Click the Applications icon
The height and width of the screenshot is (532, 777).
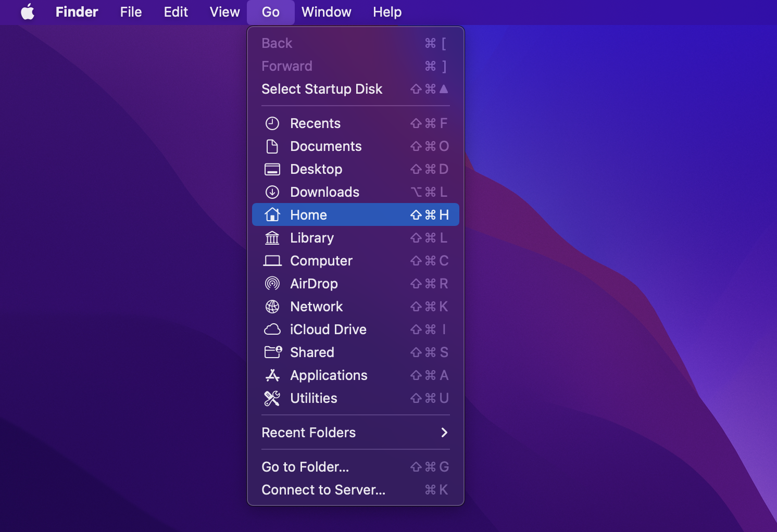[272, 375]
